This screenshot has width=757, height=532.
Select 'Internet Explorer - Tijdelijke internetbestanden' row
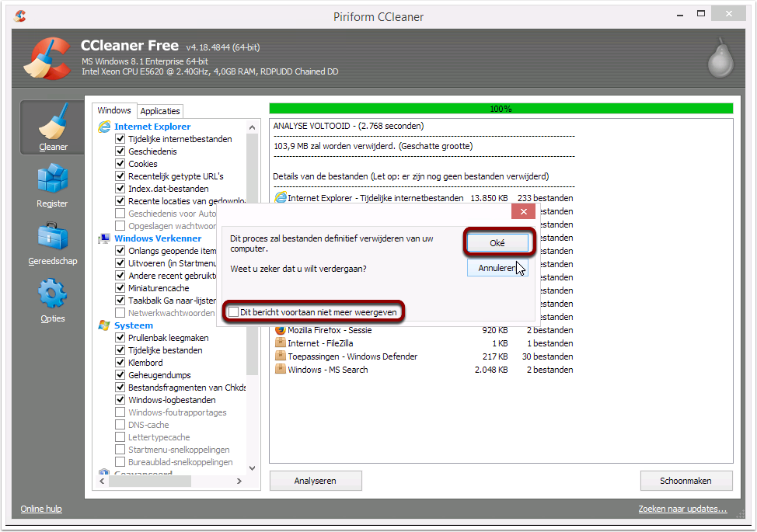424,198
